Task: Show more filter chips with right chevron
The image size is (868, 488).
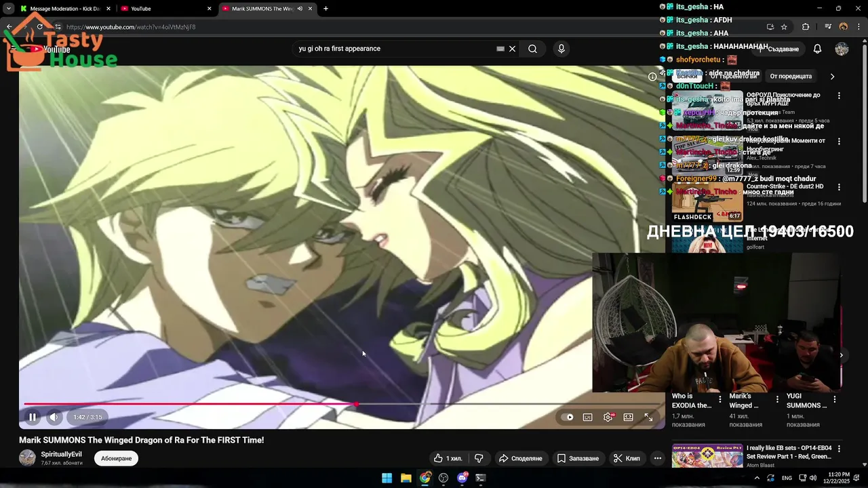Action: coord(832,77)
